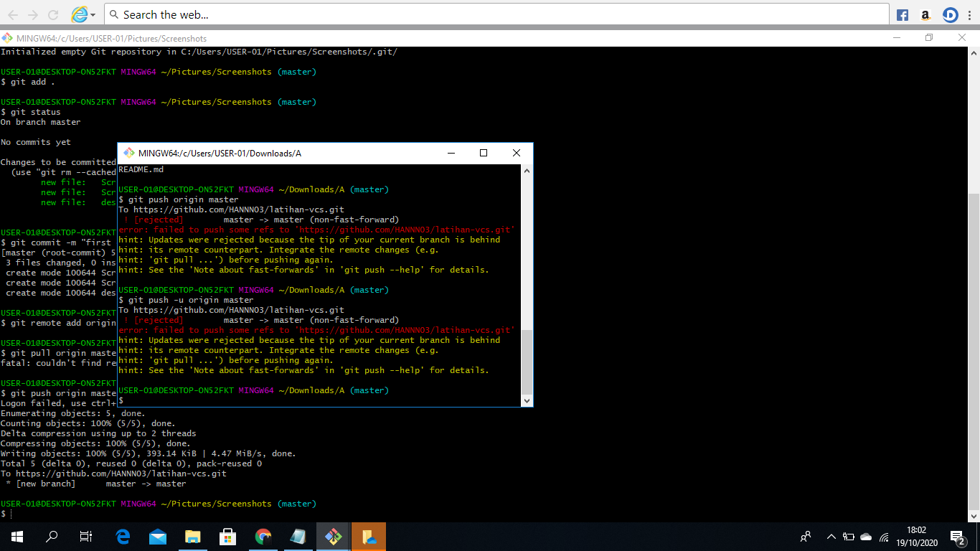Viewport: 980px width, 551px height.
Task: Click the Git Bash taskbar icon
Action: click(334, 537)
